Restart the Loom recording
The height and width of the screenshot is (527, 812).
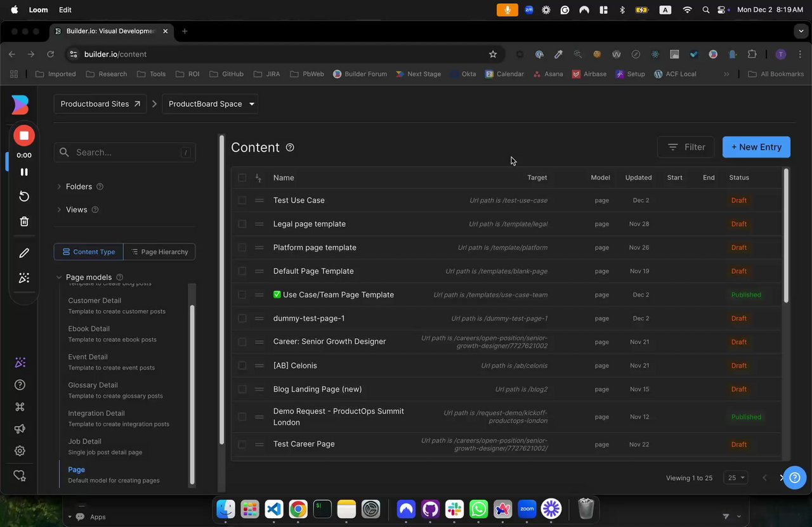[24, 197]
